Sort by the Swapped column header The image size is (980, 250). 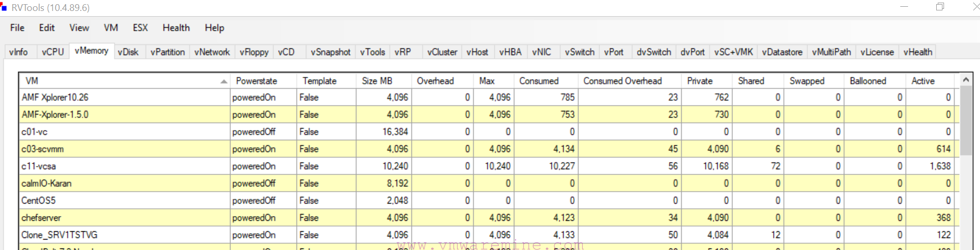pos(814,81)
